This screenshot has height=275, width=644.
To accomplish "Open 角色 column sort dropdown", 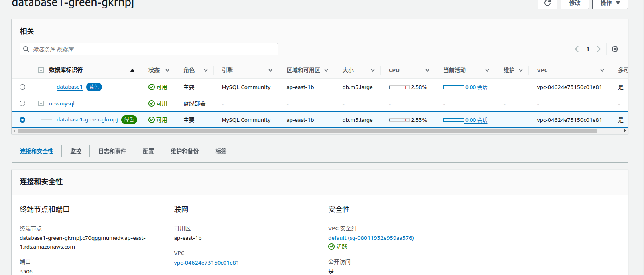I will (206, 70).
